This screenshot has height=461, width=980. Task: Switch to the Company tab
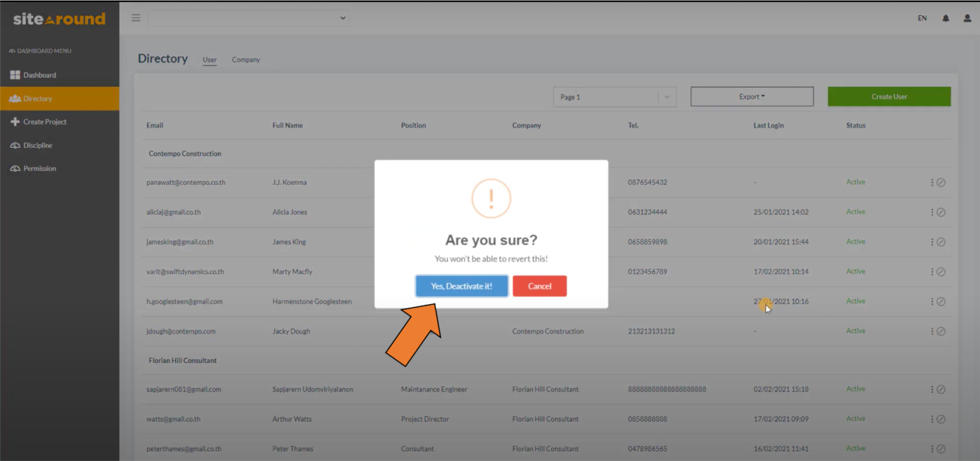[x=246, y=60]
